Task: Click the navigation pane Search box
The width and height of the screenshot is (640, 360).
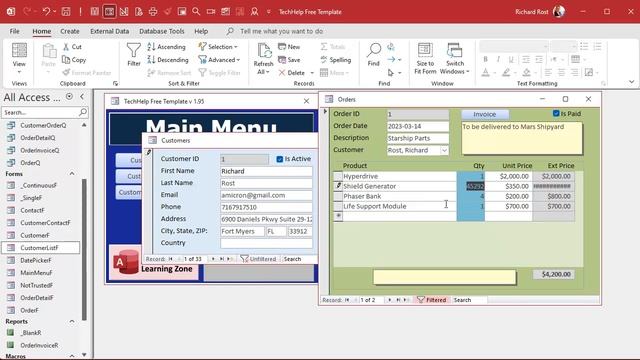Action: 40,112
